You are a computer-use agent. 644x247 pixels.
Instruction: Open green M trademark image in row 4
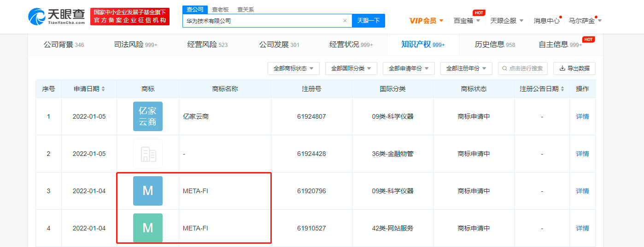click(148, 228)
